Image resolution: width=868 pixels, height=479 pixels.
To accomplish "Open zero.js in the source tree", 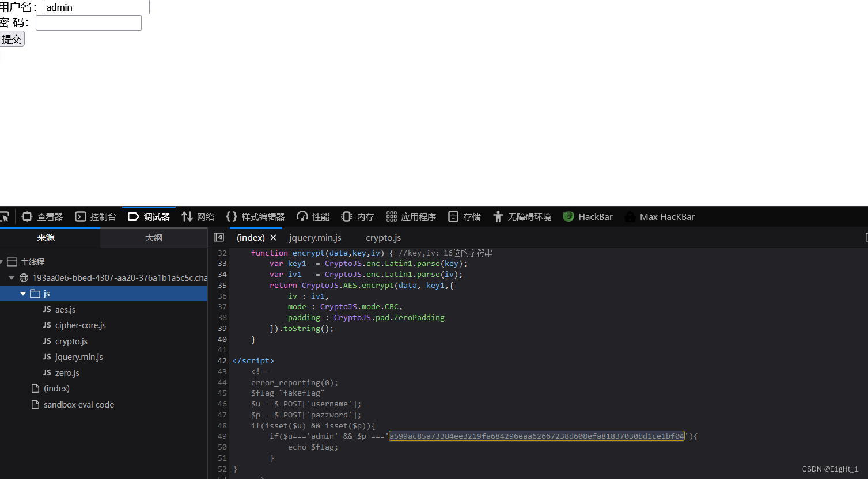I will point(67,373).
